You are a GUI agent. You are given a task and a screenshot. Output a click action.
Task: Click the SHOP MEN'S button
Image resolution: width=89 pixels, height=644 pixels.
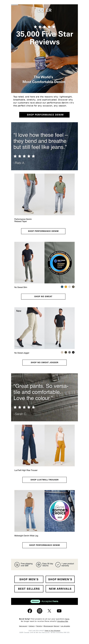click(x=29, y=579)
